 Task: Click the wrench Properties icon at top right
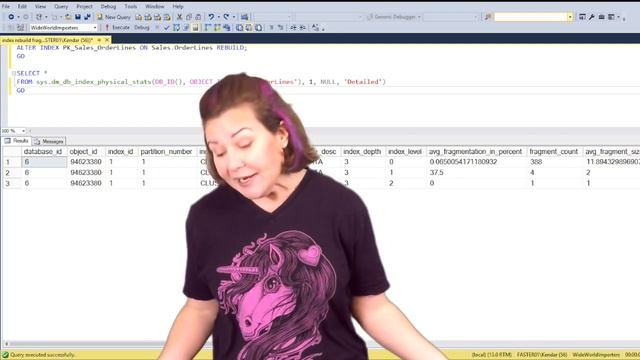pyautogui.click(x=592, y=17)
